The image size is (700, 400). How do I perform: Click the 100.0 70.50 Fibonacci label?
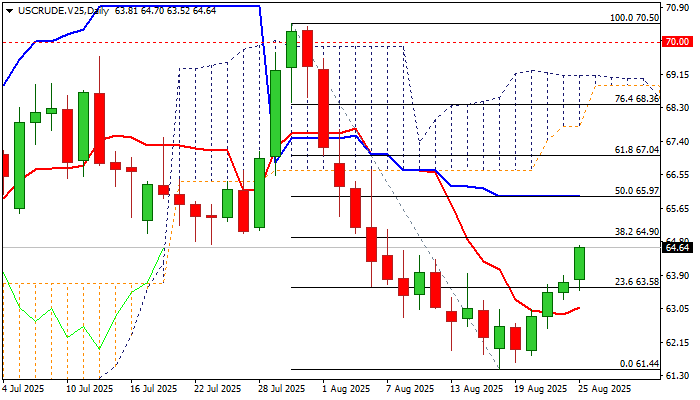click(x=634, y=18)
